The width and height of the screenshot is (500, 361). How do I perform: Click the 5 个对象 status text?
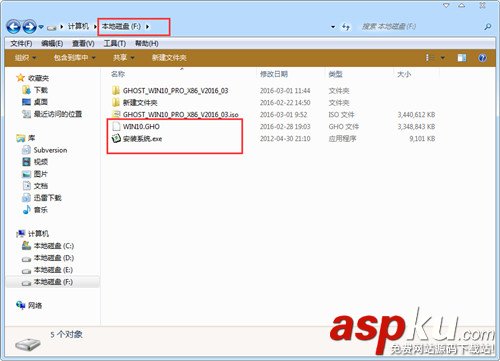point(66,334)
